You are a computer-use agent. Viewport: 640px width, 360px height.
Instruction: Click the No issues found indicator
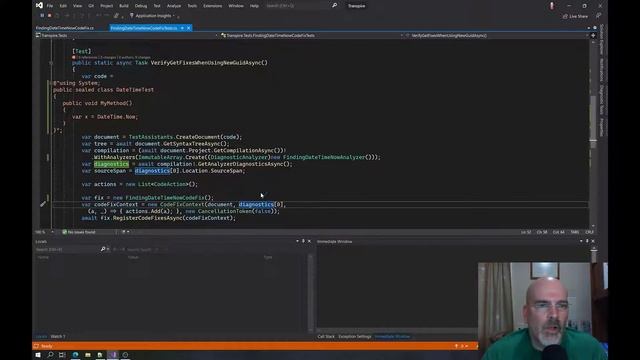point(79,232)
